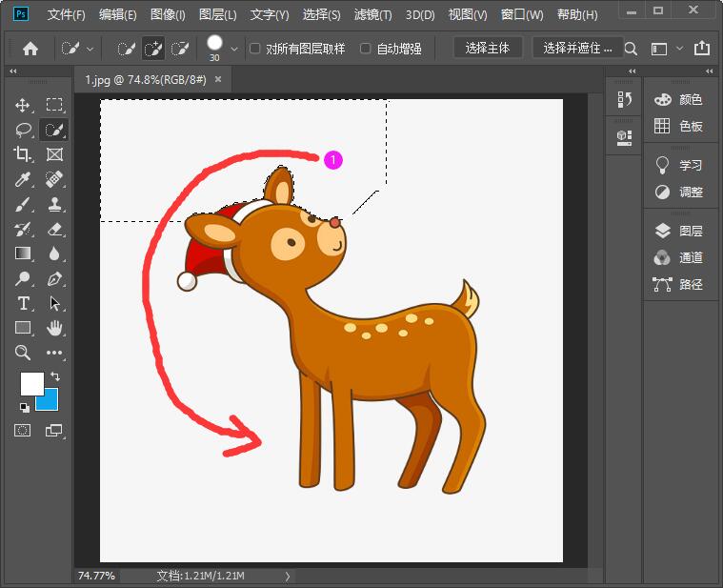Expand the tool preset picker arrow

point(90,49)
